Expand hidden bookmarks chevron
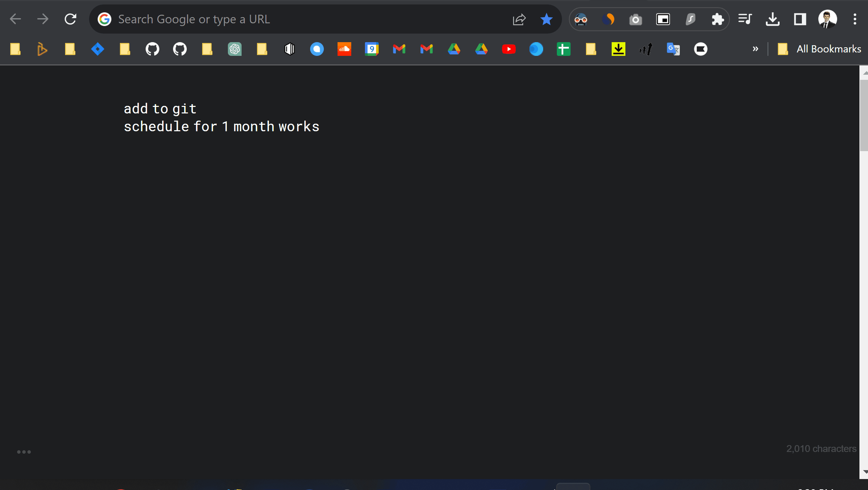Viewport: 868px width, 490px height. [755, 49]
